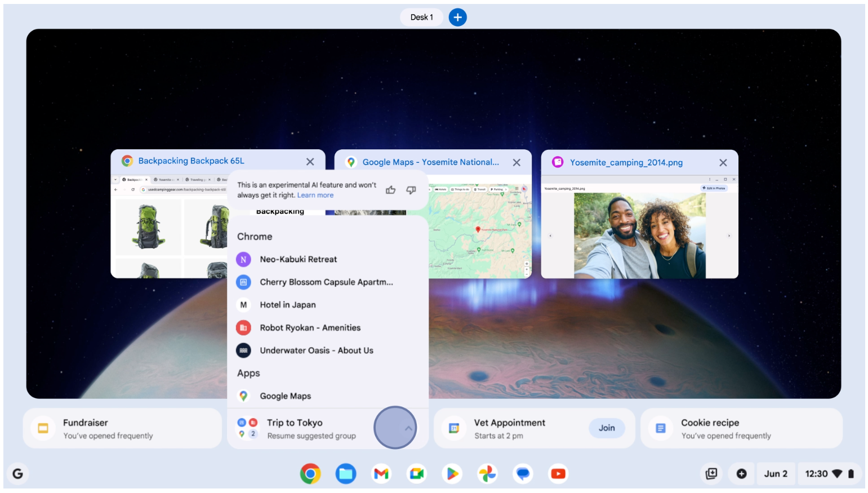Select Neo-Kabuki Retreat from Chrome list
This screenshot has width=868, height=493.
point(298,259)
